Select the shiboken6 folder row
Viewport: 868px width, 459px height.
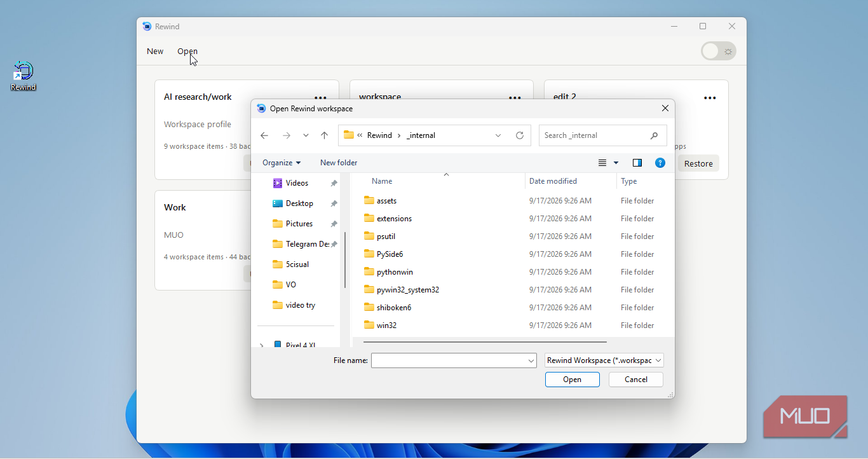tap(513, 308)
